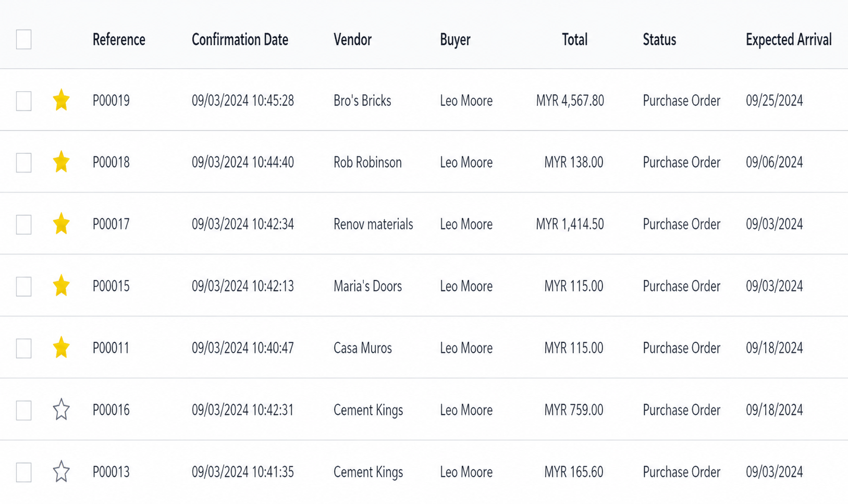The image size is (848, 504).
Task: Unstar purchase order P00019
Action: (x=61, y=100)
